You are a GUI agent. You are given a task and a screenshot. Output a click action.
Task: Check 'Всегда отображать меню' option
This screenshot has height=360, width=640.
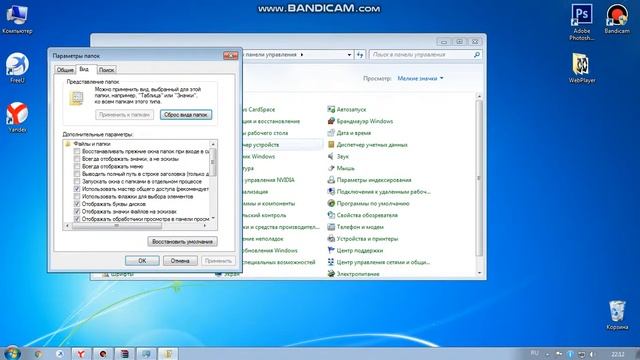tap(77, 167)
